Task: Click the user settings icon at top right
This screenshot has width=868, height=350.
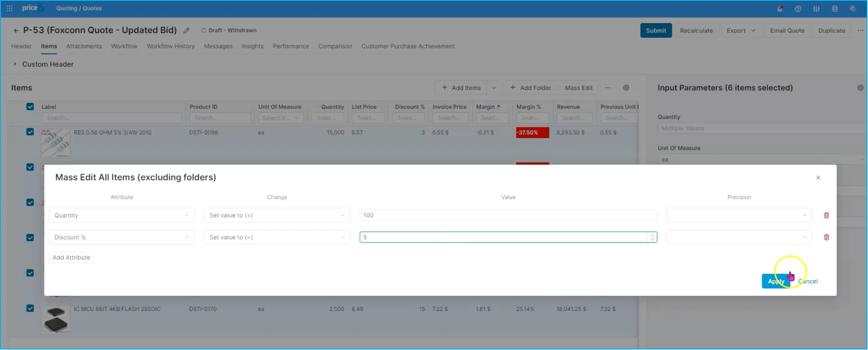Action: pos(853,9)
